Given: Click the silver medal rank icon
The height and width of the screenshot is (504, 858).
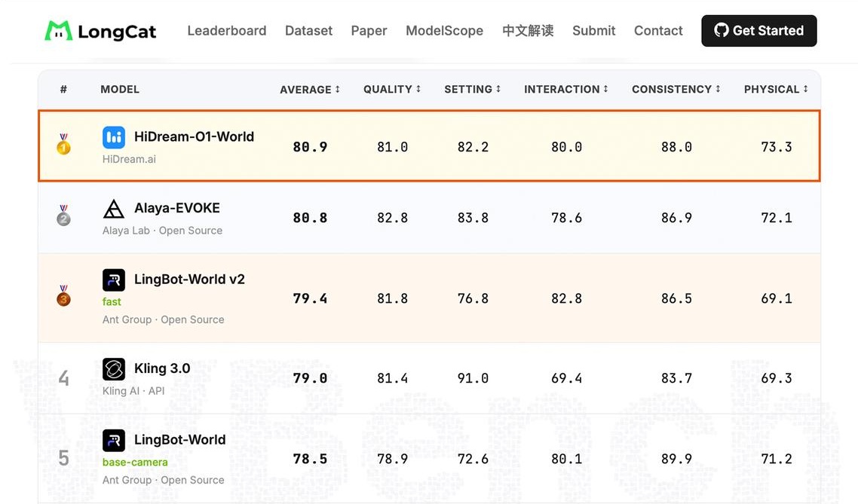Looking at the screenshot, I should pyautogui.click(x=63, y=215).
